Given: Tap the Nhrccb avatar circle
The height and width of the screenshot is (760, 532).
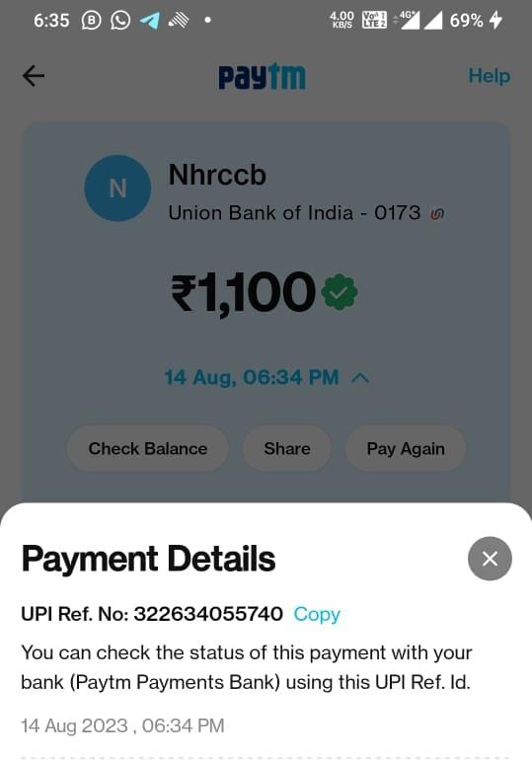Looking at the screenshot, I should point(117,189).
